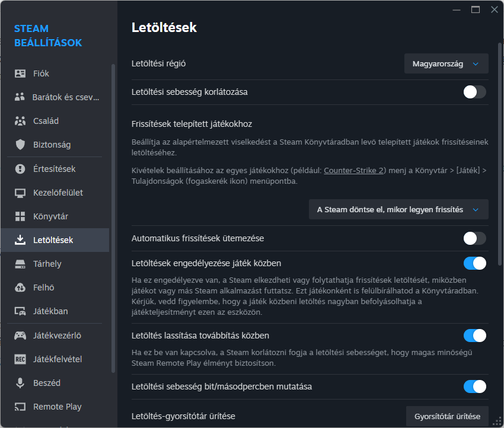
Task: Click the Biztonság shield icon
Action: pos(20,145)
